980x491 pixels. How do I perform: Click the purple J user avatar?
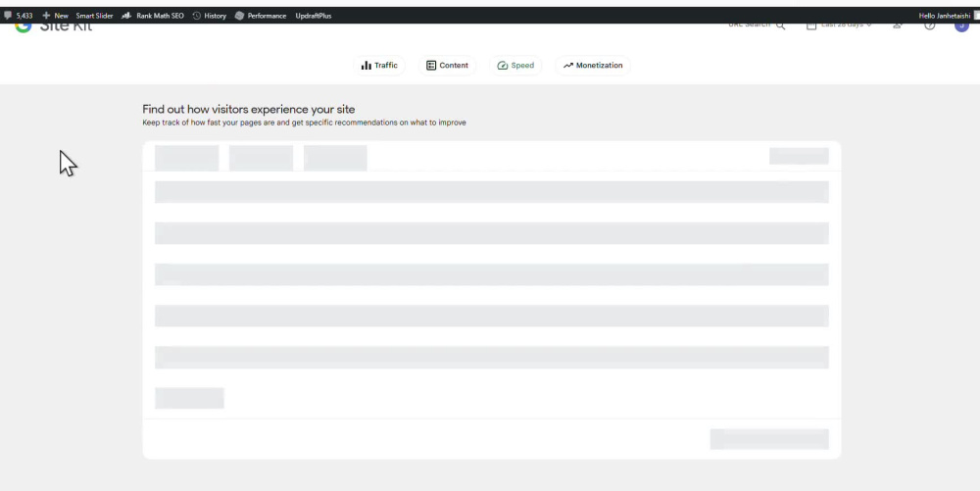(962, 26)
